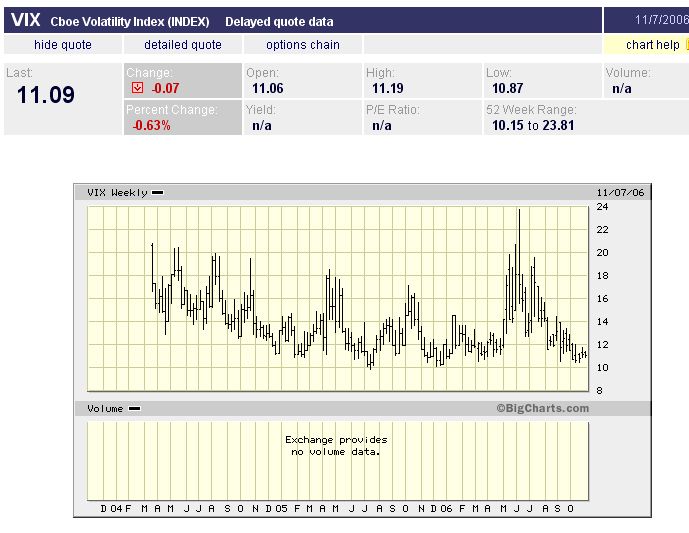
Task: Open the detailed quote link
Action: click(x=183, y=45)
